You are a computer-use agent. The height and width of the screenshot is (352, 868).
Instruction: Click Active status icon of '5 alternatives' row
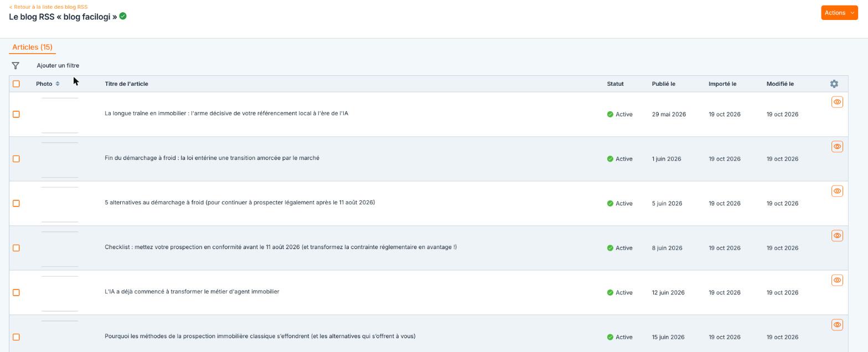[610, 204]
